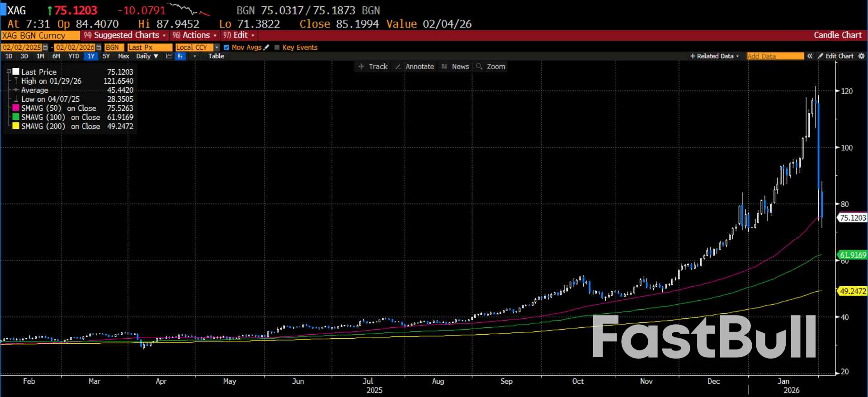Click the pencil icon beside Mov Avgs
The width and height of the screenshot is (868, 397).
point(266,47)
